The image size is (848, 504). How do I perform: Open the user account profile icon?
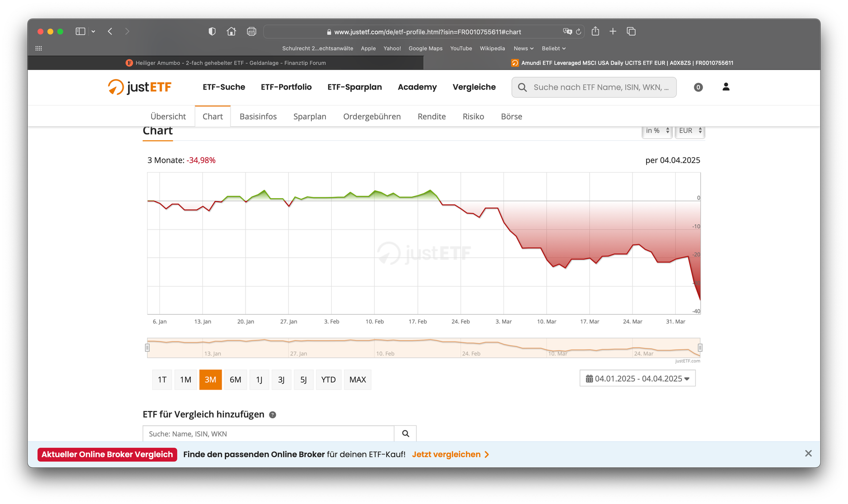coord(726,87)
